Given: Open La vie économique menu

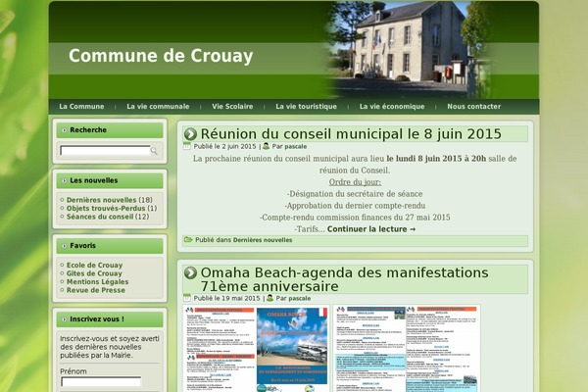Looking at the screenshot, I should coord(392,107).
